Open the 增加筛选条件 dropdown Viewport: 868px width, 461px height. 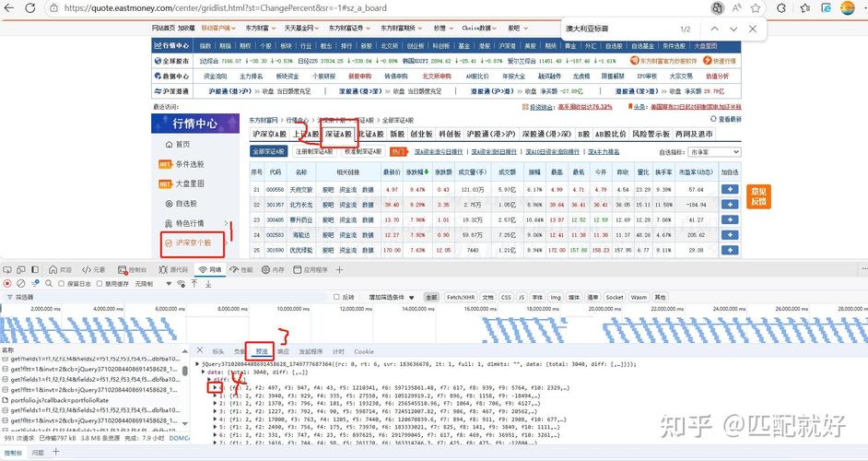point(392,297)
